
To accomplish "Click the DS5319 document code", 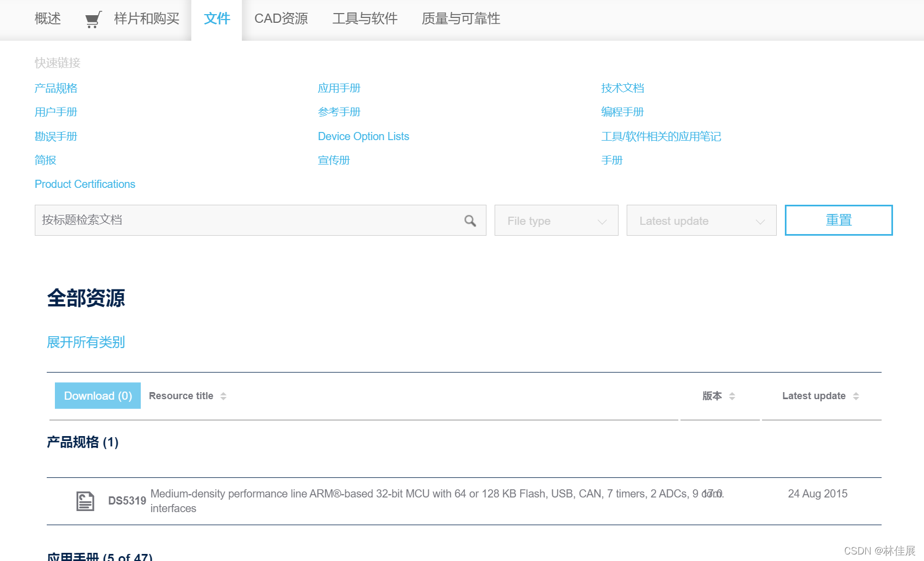I will pos(127,501).
